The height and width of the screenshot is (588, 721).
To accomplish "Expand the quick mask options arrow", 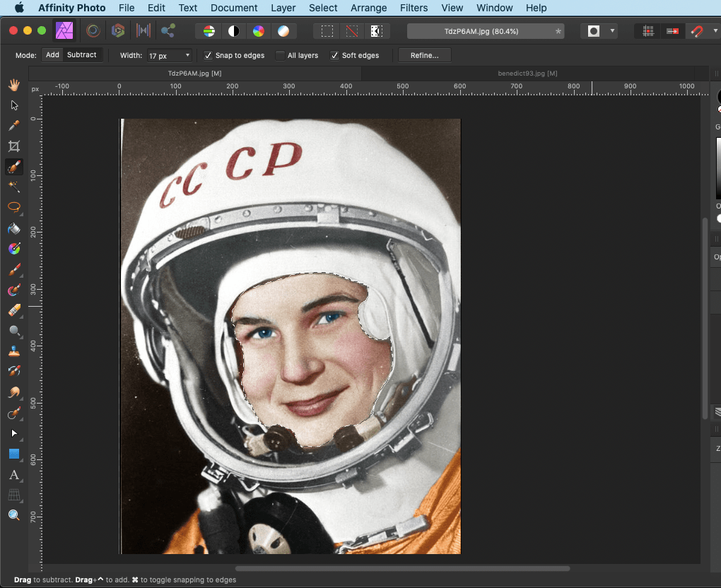I will [x=612, y=31].
